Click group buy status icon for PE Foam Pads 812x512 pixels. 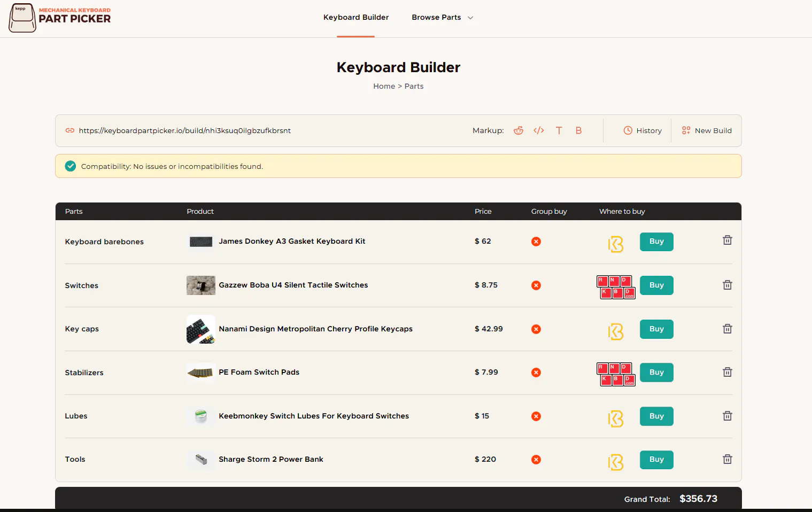click(536, 373)
